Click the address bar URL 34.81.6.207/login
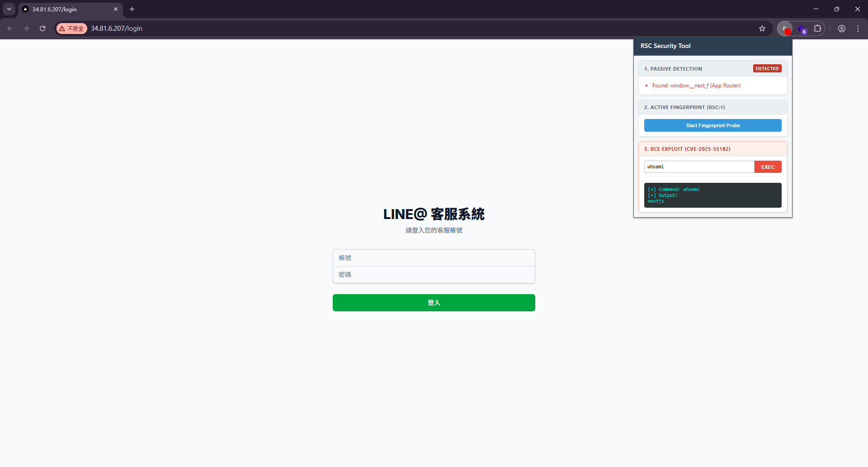The width and height of the screenshot is (868, 467). 117,29
